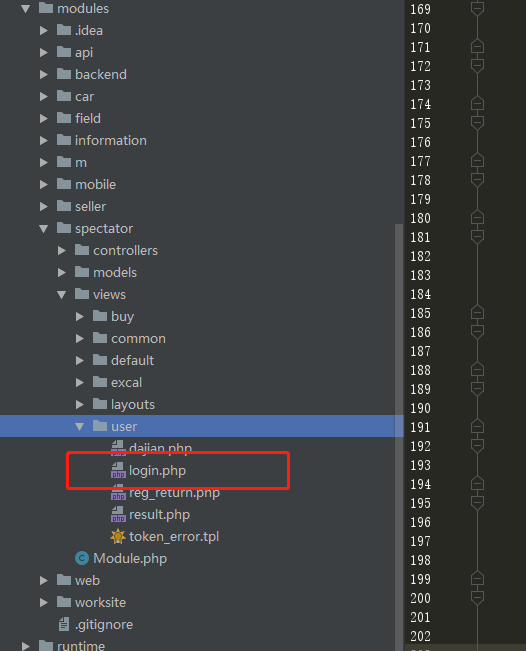Toggle code fold marker at line 199
526x651 pixels.
tap(477, 579)
